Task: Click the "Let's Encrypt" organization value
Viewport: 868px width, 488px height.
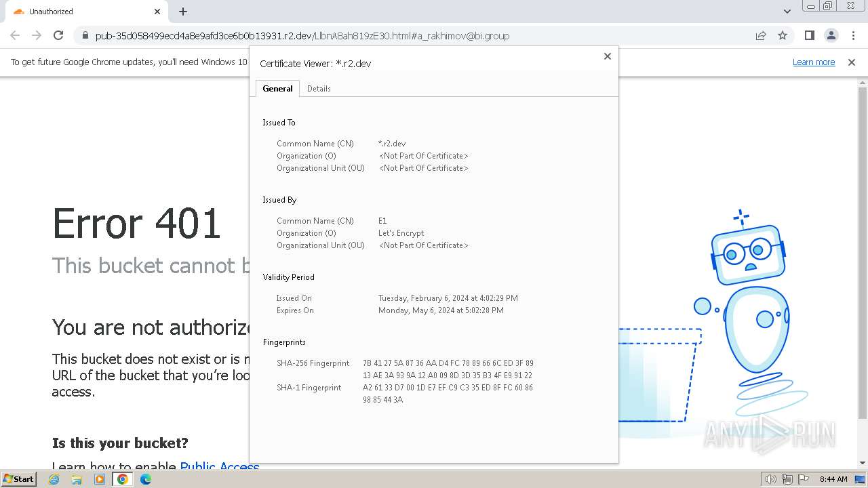Action: 401,233
